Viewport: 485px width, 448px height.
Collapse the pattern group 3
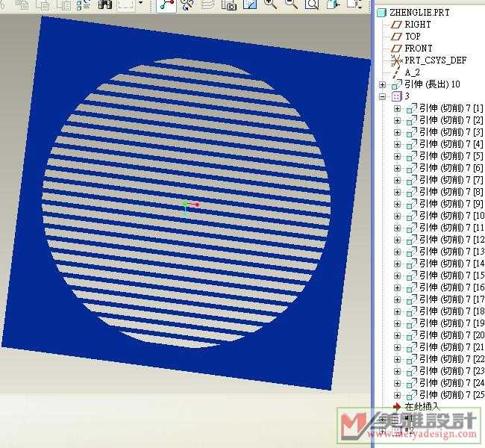(x=383, y=96)
